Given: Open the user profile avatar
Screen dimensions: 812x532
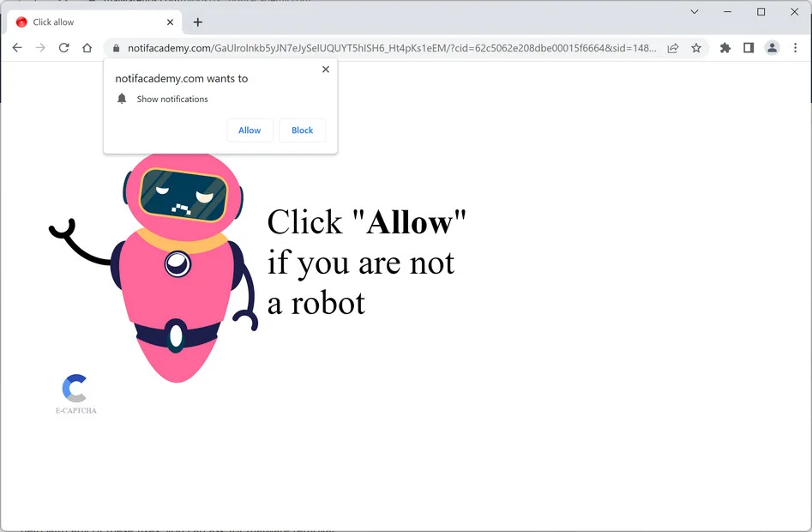Looking at the screenshot, I should (772, 48).
